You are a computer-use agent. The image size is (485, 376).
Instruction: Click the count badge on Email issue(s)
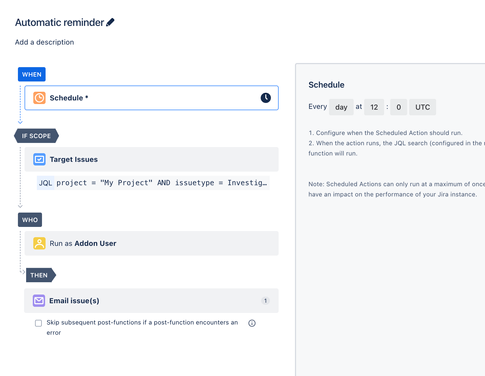[265, 301]
